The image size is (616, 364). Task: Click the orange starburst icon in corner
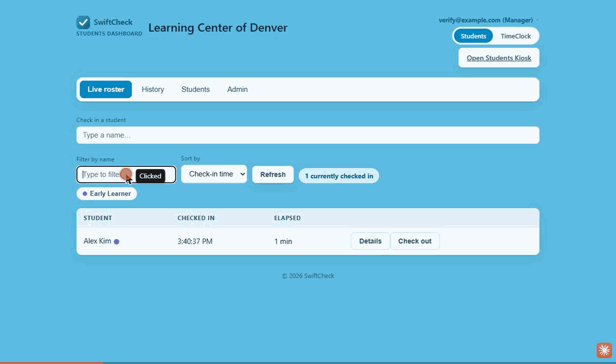604,350
